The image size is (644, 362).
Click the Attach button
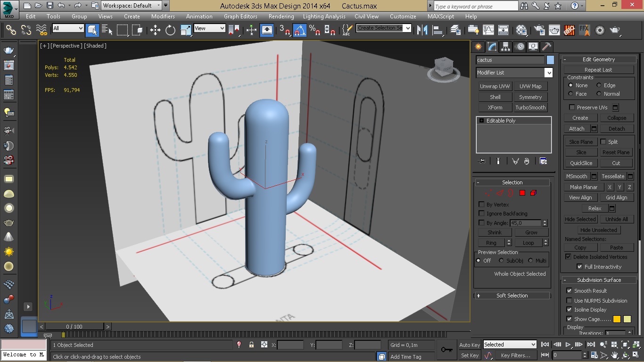coord(577,129)
